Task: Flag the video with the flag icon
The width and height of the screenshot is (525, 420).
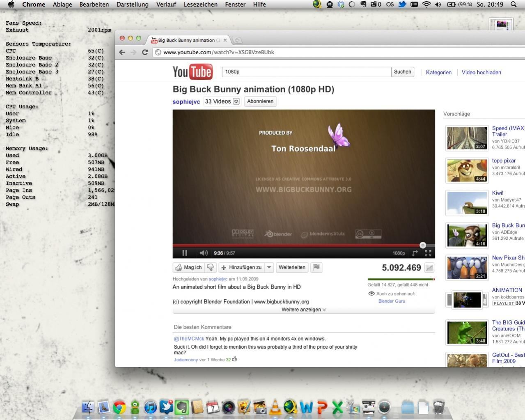Action: tap(316, 267)
